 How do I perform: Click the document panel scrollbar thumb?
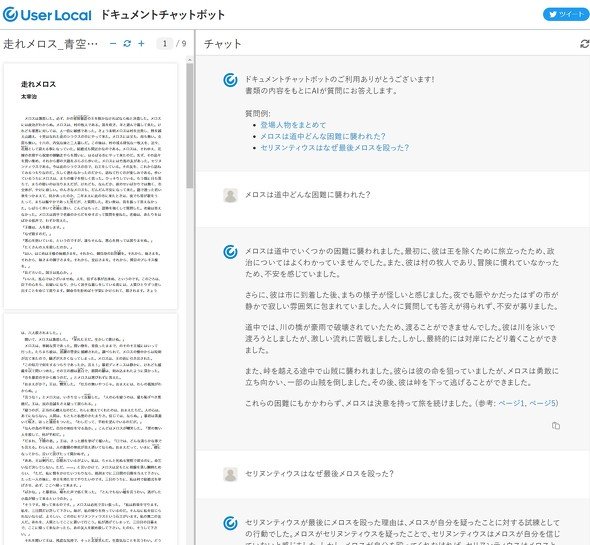(190, 125)
